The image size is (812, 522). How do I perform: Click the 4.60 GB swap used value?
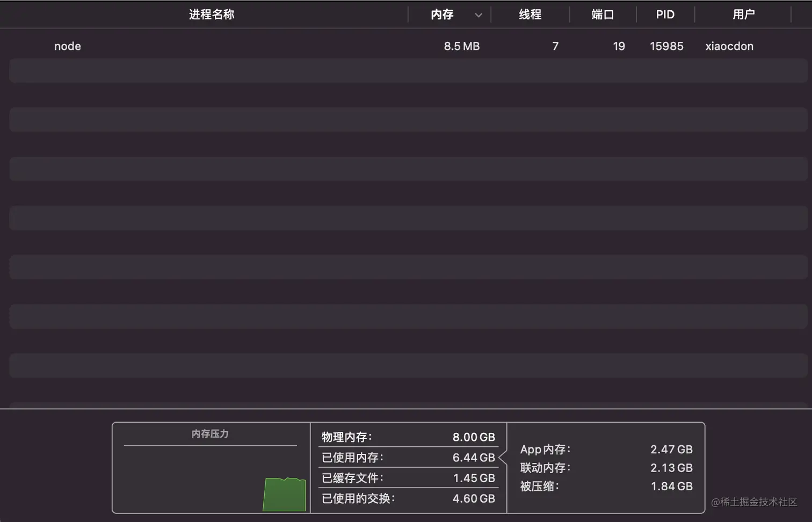point(474,498)
